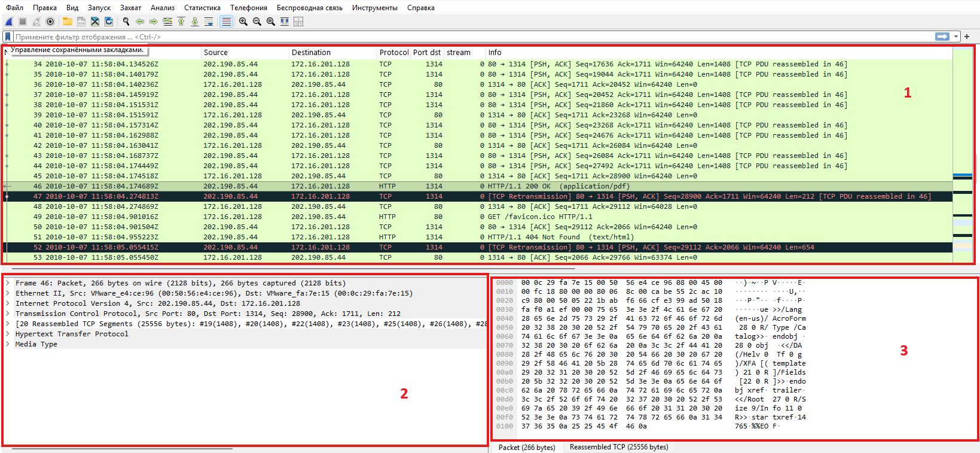This screenshot has height=453, width=980.
Task: Jump to the first packet
Action: (181, 22)
